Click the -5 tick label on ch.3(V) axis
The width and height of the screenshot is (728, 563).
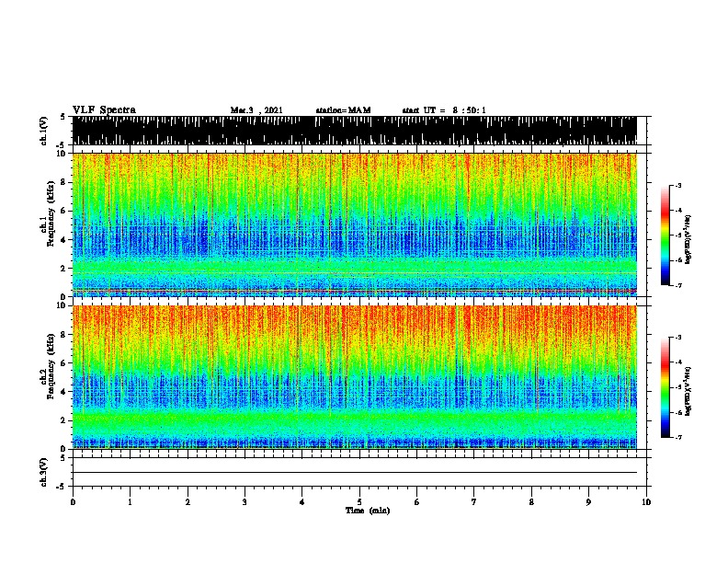coord(61,487)
